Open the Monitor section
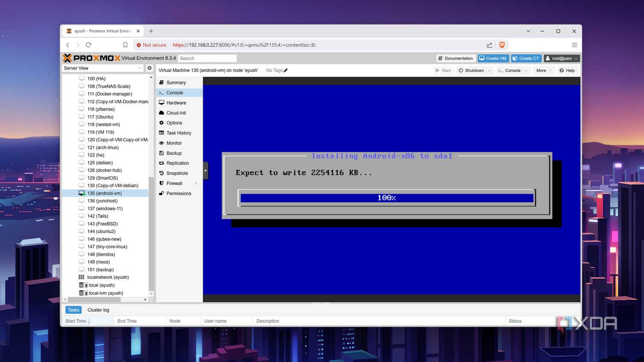The width and height of the screenshot is (644, 362). click(x=179, y=143)
